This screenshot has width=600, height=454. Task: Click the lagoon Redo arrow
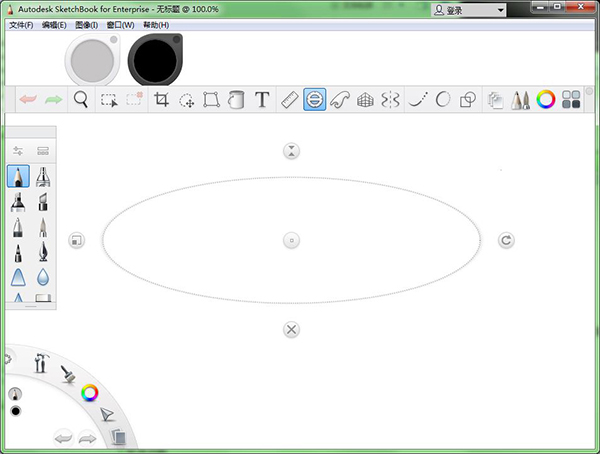(x=87, y=438)
